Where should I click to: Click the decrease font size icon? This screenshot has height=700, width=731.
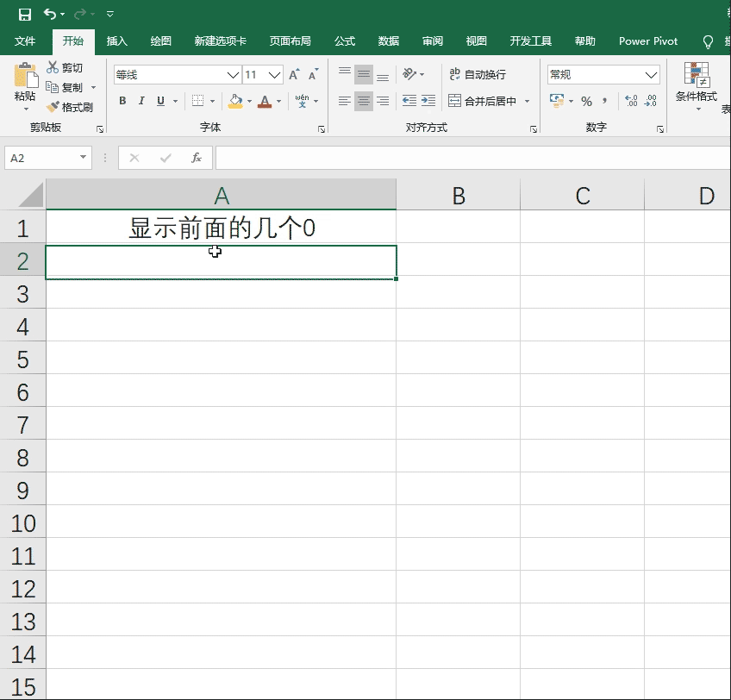[313, 75]
